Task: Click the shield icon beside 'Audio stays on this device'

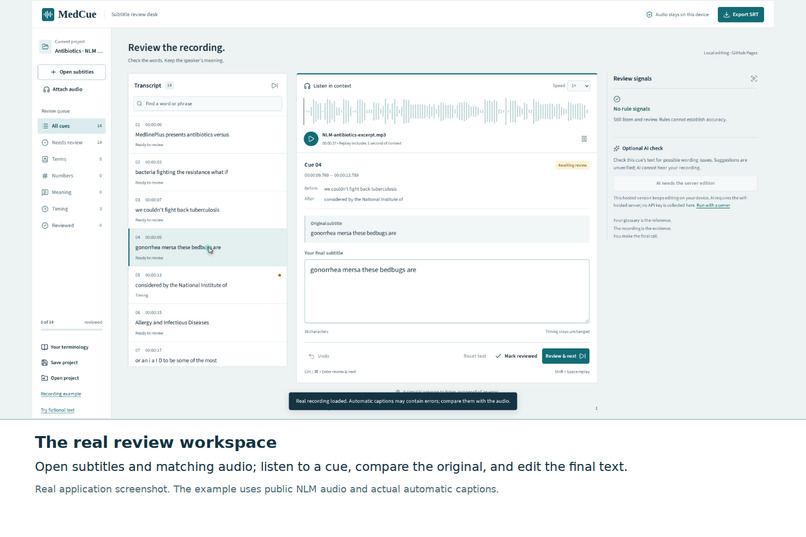Action: (x=649, y=14)
